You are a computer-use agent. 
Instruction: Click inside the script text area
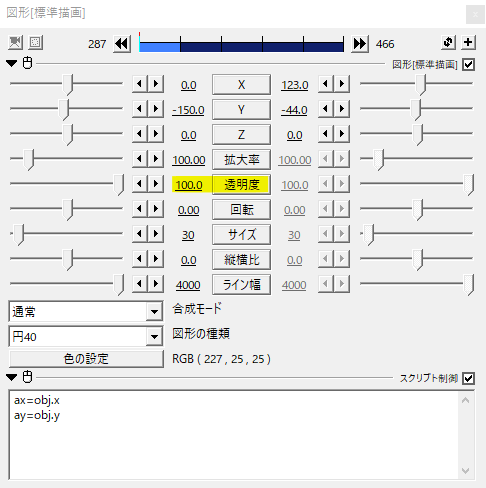(x=233, y=435)
